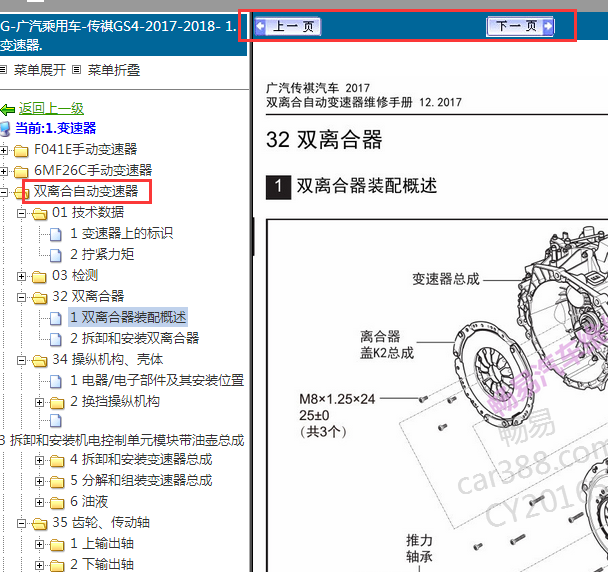Select 35 齿轮、传动轴 tree item
The image size is (608, 572).
click(101, 523)
